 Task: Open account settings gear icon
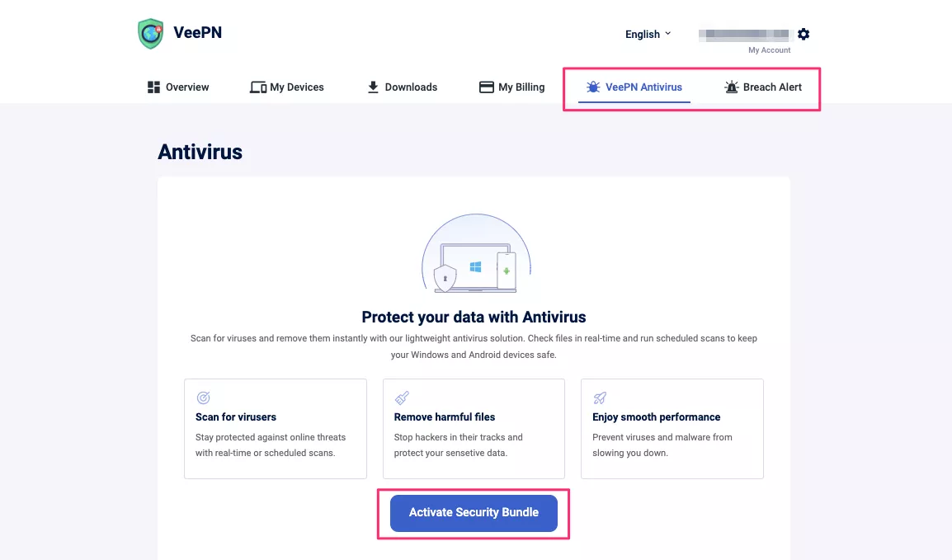click(804, 34)
